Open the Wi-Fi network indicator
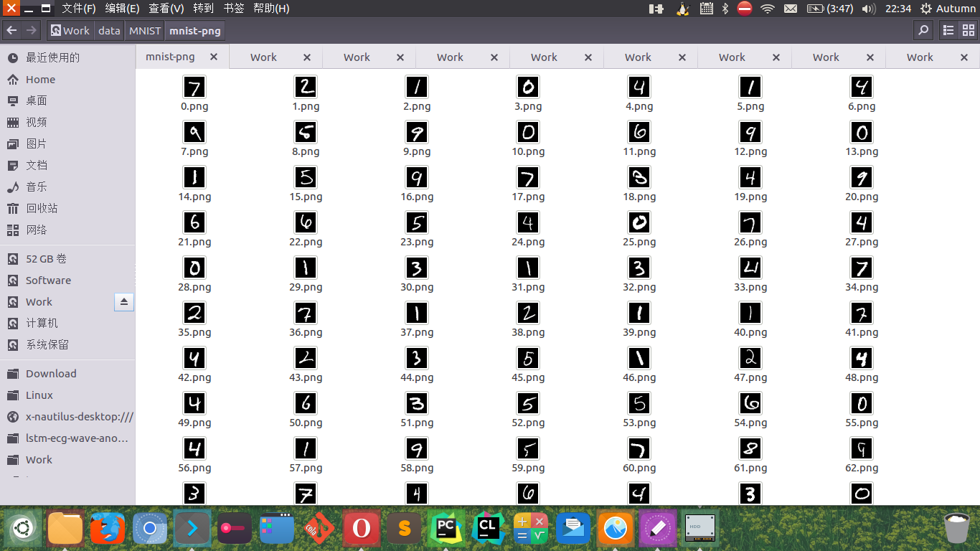 pyautogui.click(x=768, y=9)
